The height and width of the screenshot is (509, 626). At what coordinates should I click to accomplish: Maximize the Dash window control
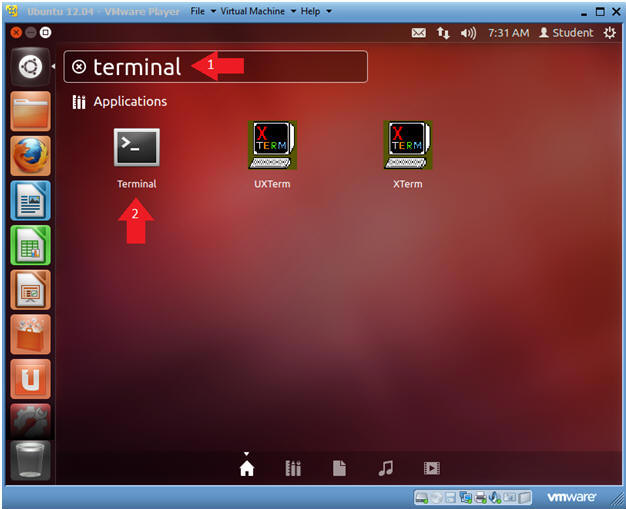coord(46,32)
